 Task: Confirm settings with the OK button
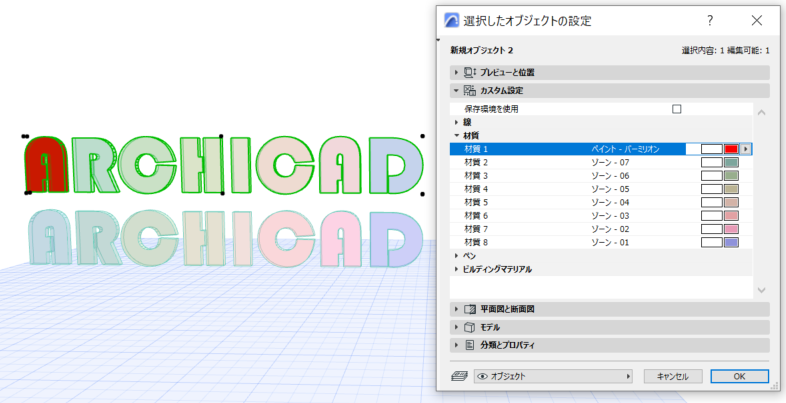(x=739, y=376)
